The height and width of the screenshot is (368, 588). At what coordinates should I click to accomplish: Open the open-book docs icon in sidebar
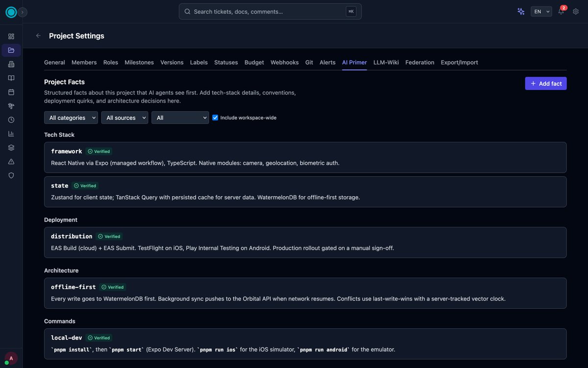click(x=11, y=78)
